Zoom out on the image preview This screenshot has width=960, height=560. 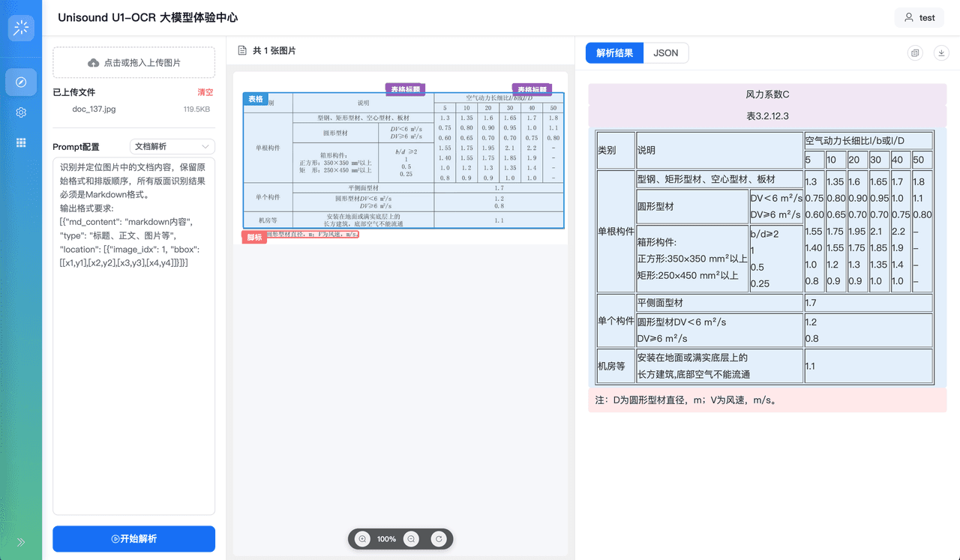pyautogui.click(x=410, y=538)
